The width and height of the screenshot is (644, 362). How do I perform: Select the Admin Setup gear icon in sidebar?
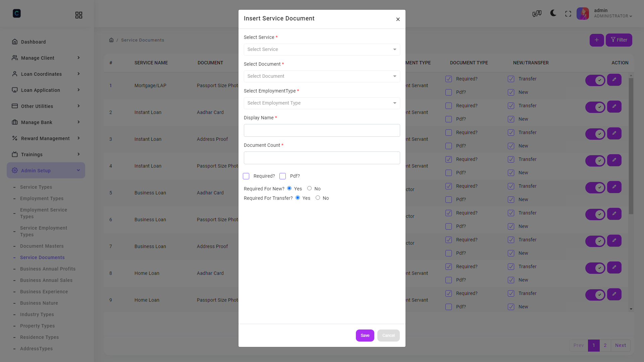click(15, 170)
